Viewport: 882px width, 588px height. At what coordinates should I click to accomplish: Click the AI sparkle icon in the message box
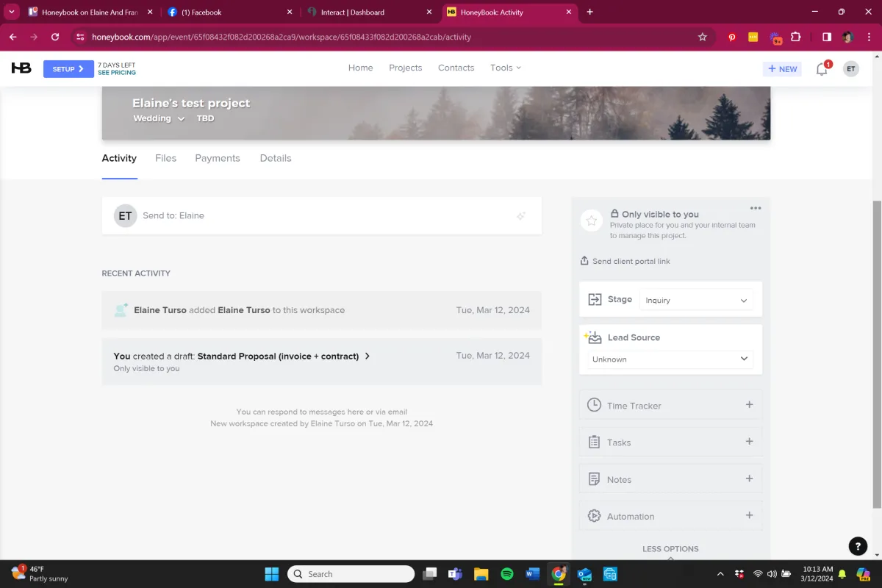pos(520,215)
